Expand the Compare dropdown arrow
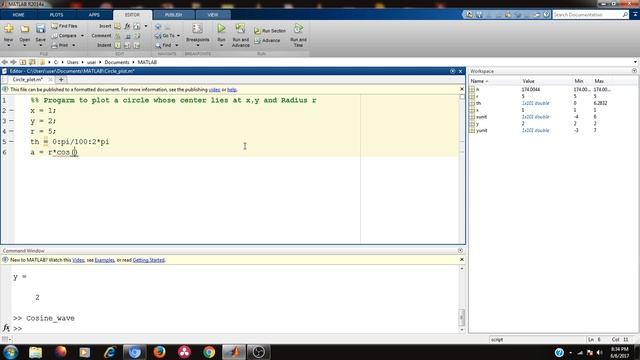This screenshot has height=360, width=640. point(82,36)
